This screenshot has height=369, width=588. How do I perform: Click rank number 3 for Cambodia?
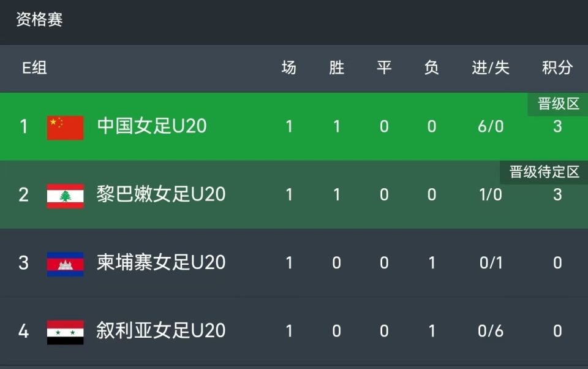pos(24,263)
